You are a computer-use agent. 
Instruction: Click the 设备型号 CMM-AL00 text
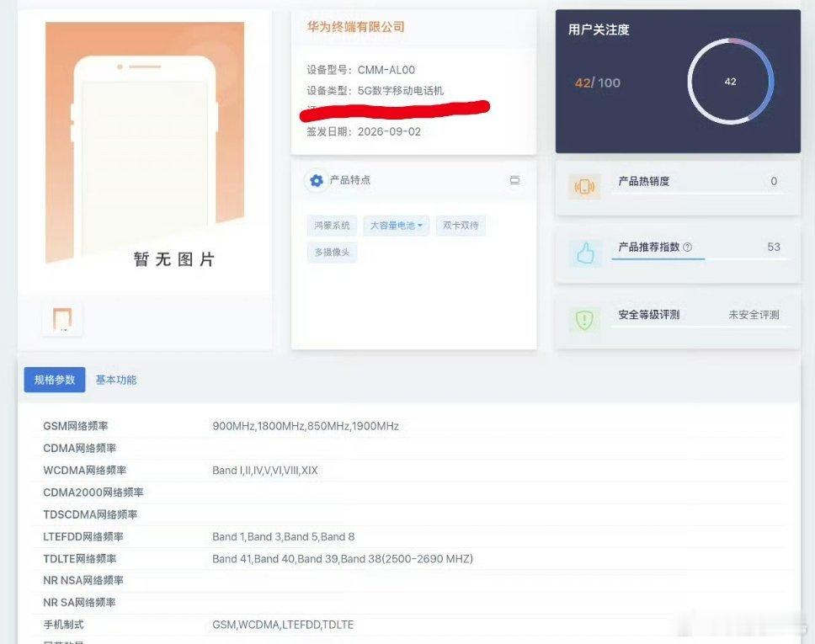tap(360, 70)
